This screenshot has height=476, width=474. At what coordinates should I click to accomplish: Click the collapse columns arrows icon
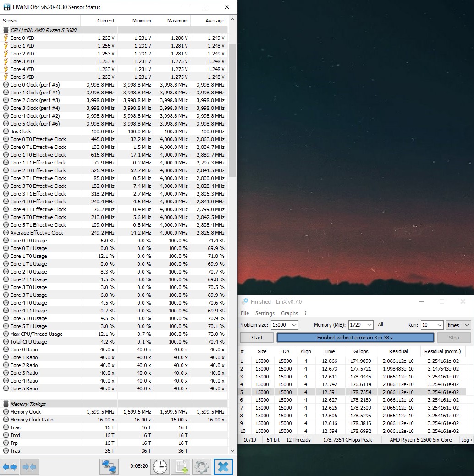pos(29,466)
